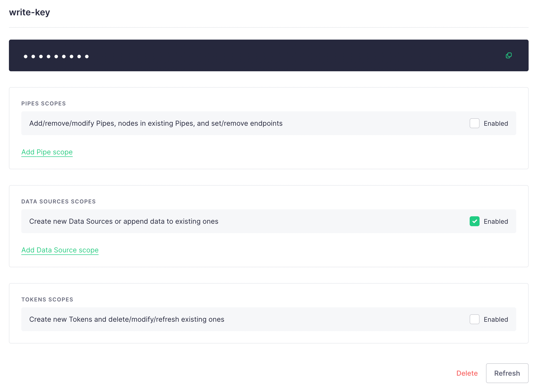Viewport: 540px width, 392px height.
Task: Uncheck the Data Sources scope checkbox
Action: point(474,221)
